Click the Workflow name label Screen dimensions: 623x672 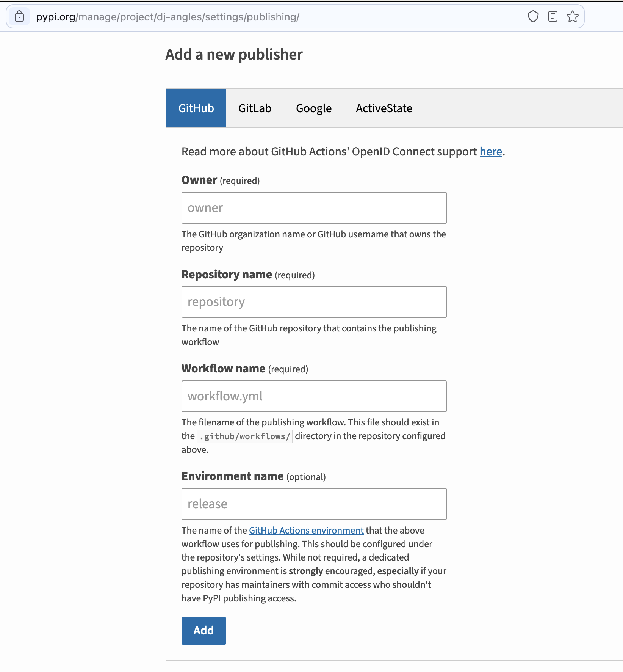223,369
